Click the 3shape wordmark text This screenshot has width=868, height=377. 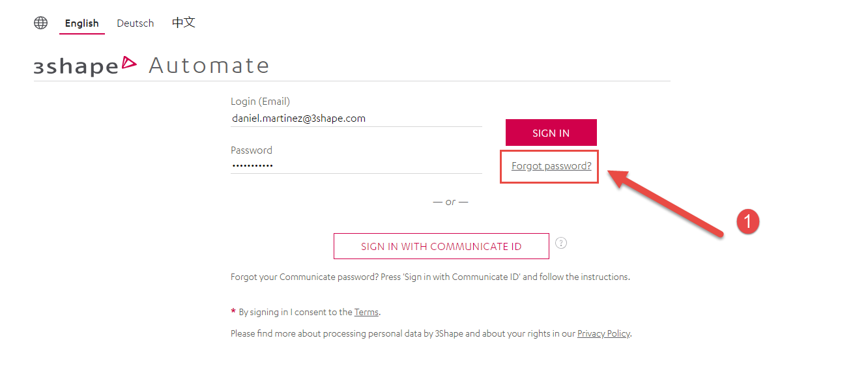pyautogui.click(x=76, y=66)
